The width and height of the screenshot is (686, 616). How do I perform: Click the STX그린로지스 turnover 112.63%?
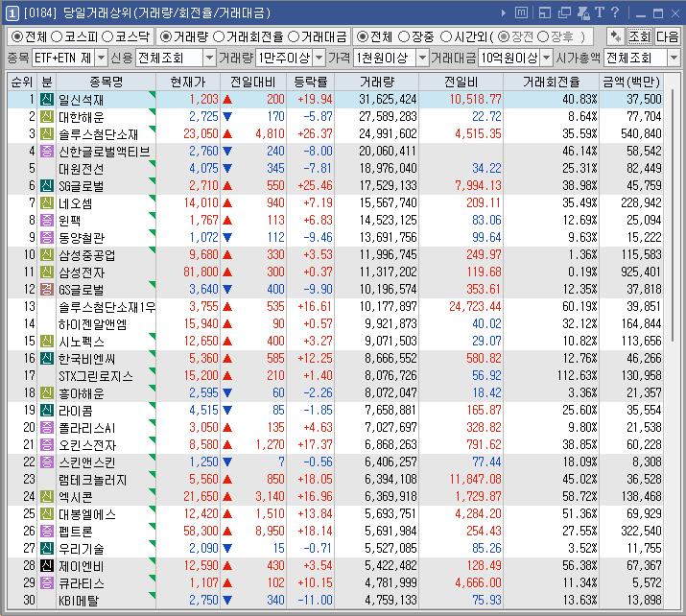577,376
